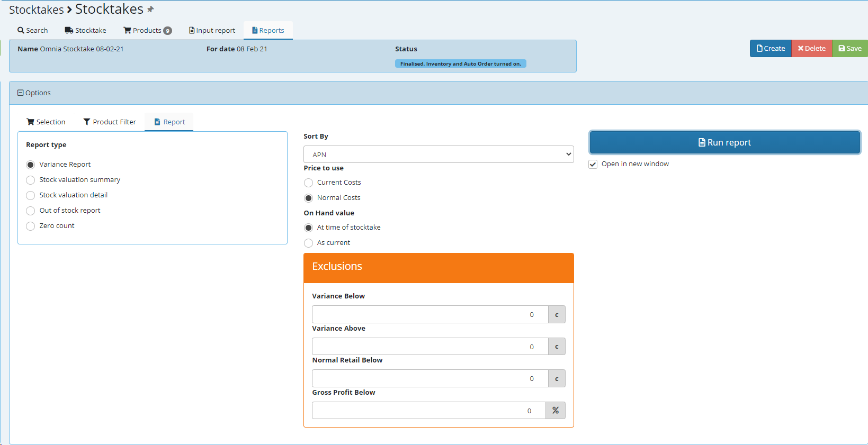Click the 'c' clear button for Variance Above
The image size is (868, 445).
(556, 347)
